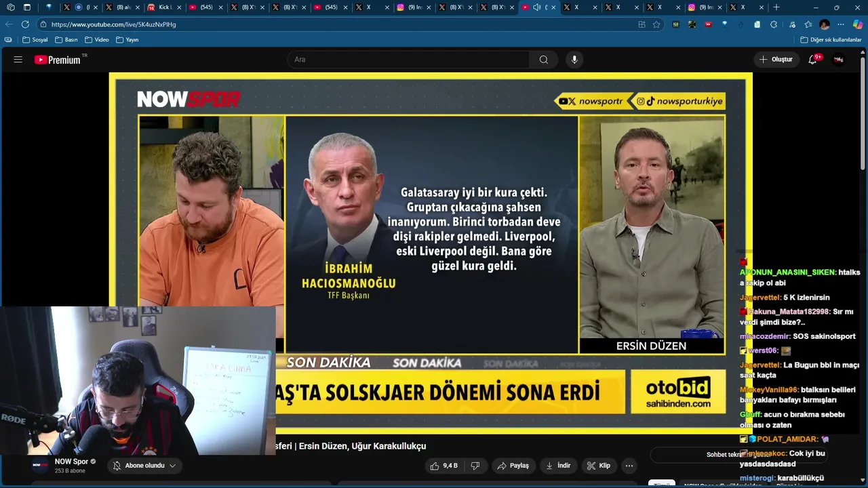The width and height of the screenshot is (868, 488).
Task: Click the red fast-forward extension icon in toolbar
Action: pyautogui.click(x=709, y=24)
